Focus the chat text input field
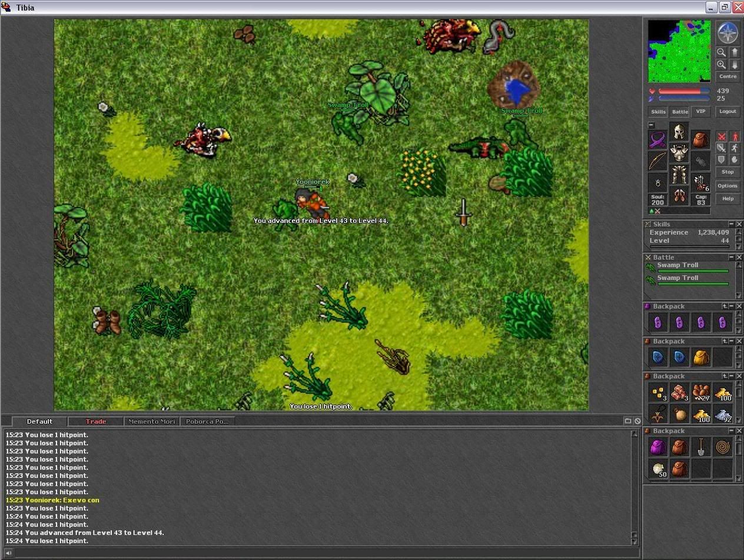The height and width of the screenshot is (560, 744). [327, 553]
